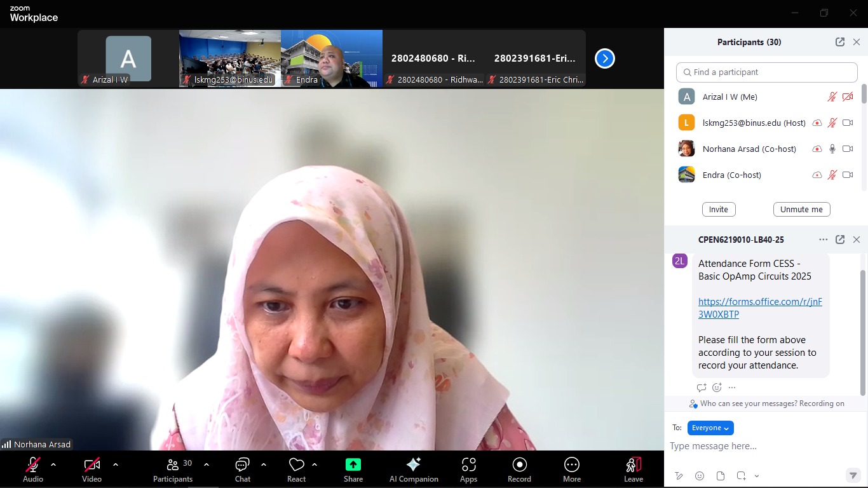Toggle the Chat panel from toolbar
Viewport: 868px width, 488px height.
click(x=243, y=470)
